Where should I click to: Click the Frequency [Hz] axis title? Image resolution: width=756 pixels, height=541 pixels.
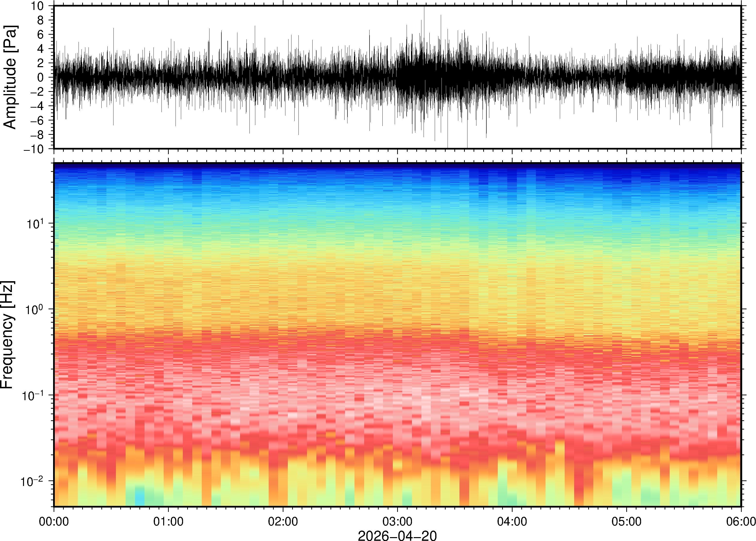coord(7,335)
